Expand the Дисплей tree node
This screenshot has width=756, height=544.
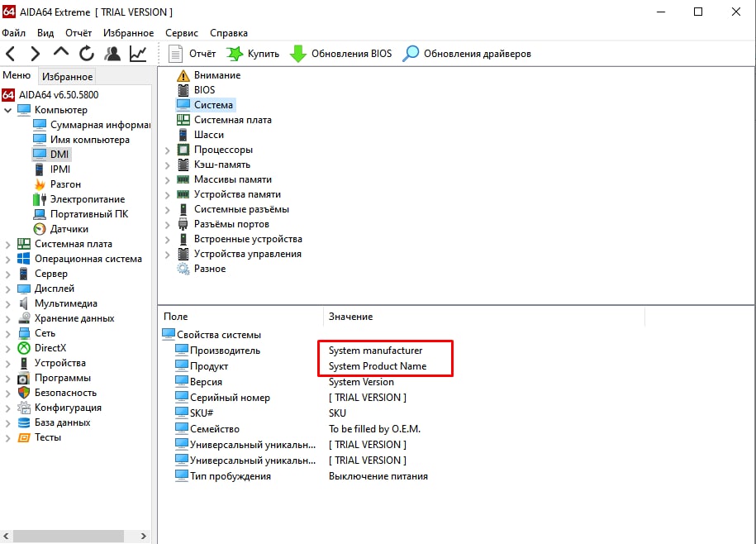[7, 289]
